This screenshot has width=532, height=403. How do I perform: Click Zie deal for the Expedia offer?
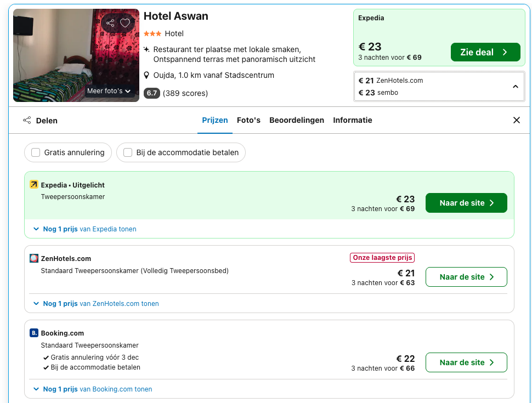tap(485, 52)
